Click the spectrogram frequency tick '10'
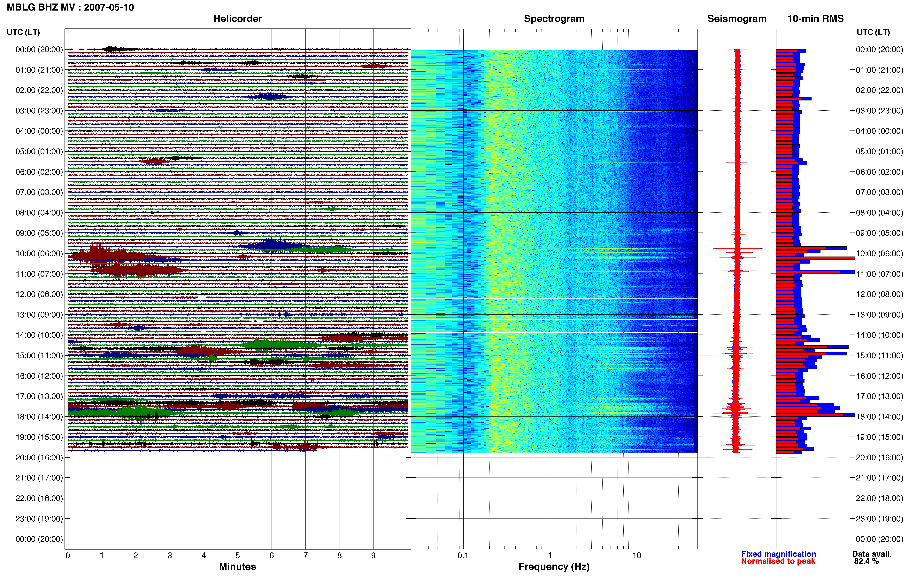924x578 pixels. (636, 555)
